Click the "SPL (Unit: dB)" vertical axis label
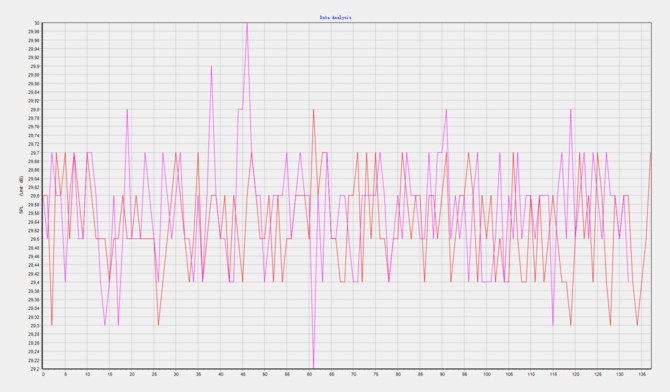Screen dimensions: 670x392 [x=21, y=195]
